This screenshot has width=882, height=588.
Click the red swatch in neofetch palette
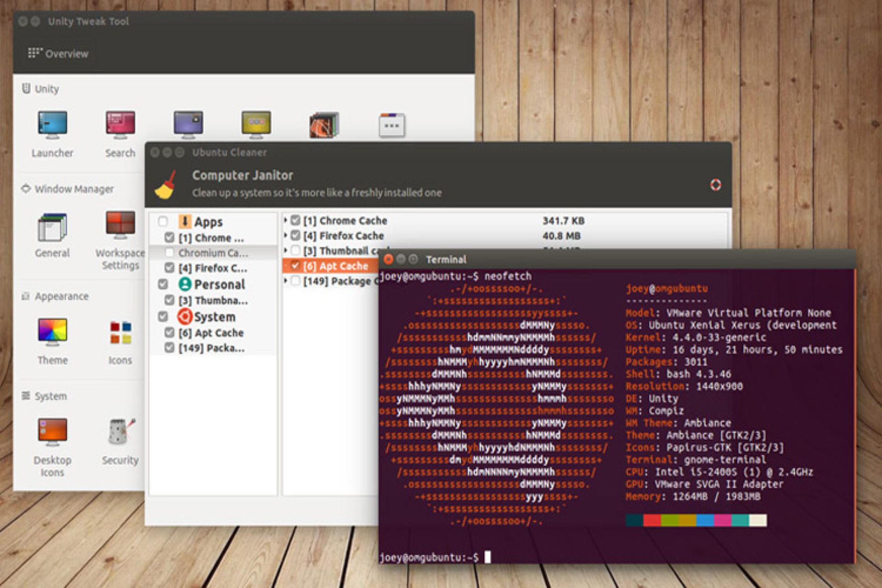click(652, 520)
